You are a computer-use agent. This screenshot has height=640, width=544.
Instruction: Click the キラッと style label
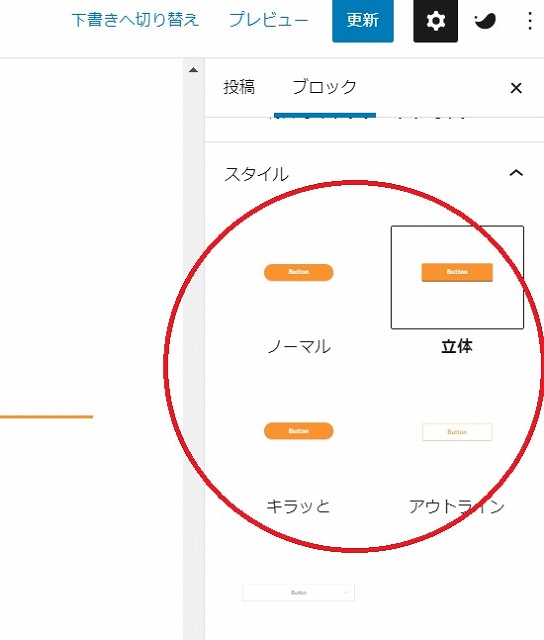pyautogui.click(x=298, y=507)
